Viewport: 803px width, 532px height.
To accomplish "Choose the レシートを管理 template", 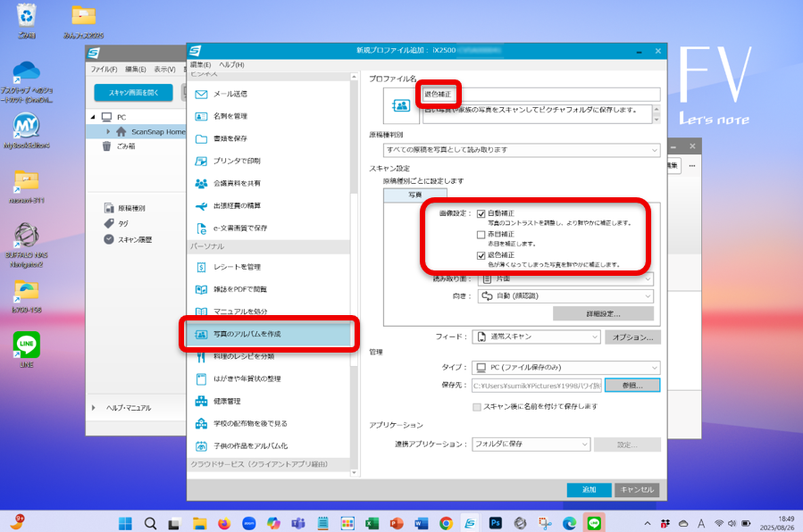I will tap(236, 267).
